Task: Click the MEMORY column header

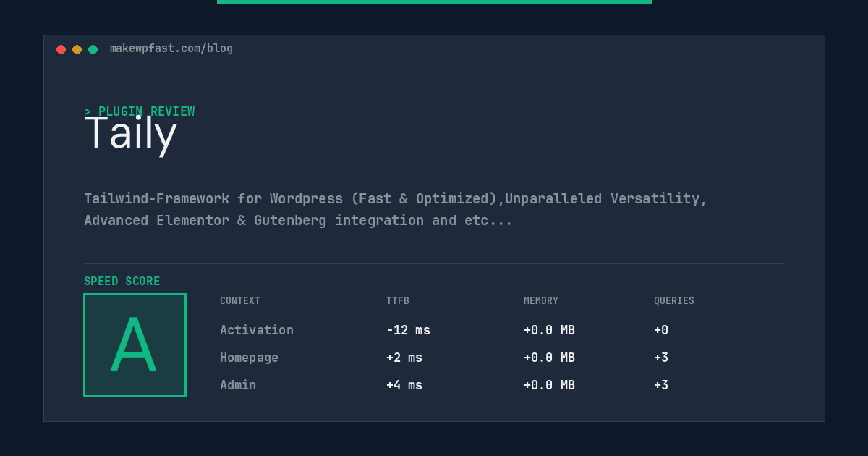Action: click(x=541, y=301)
